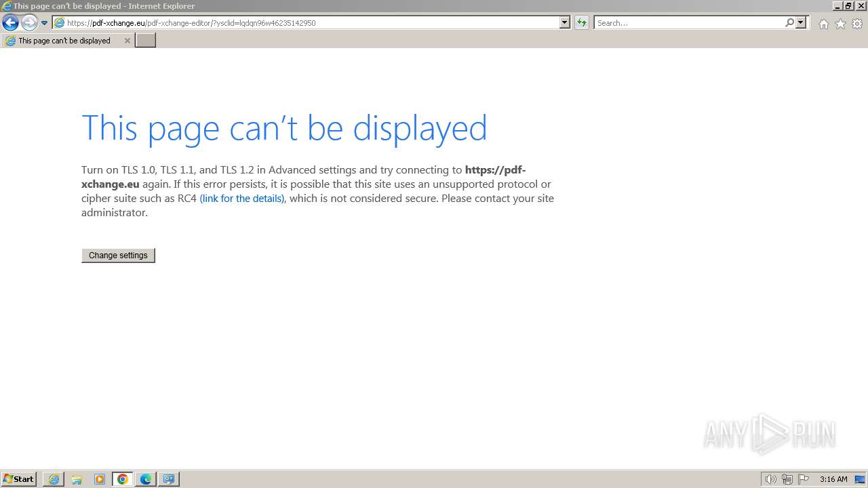Click the Forward navigation arrow

[29, 22]
